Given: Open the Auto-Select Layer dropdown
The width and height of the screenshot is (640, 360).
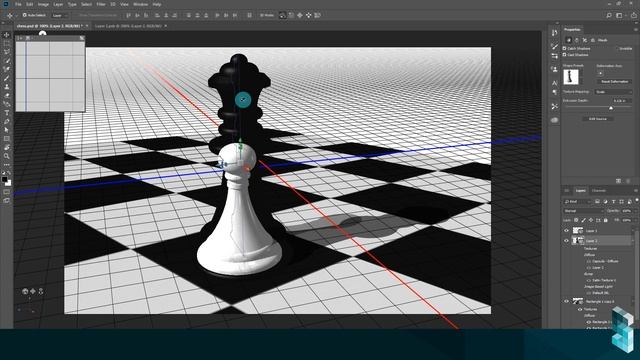Looking at the screenshot, I should click(60, 15).
